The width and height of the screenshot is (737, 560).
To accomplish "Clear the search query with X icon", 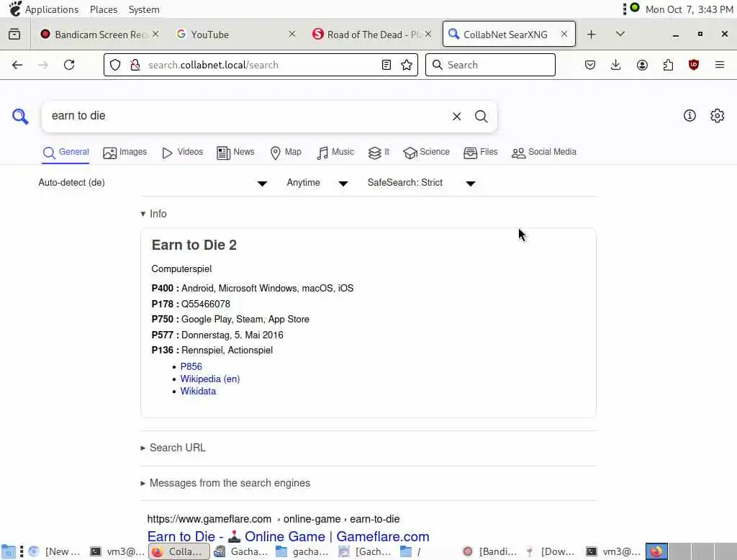I will (x=456, y=116).
